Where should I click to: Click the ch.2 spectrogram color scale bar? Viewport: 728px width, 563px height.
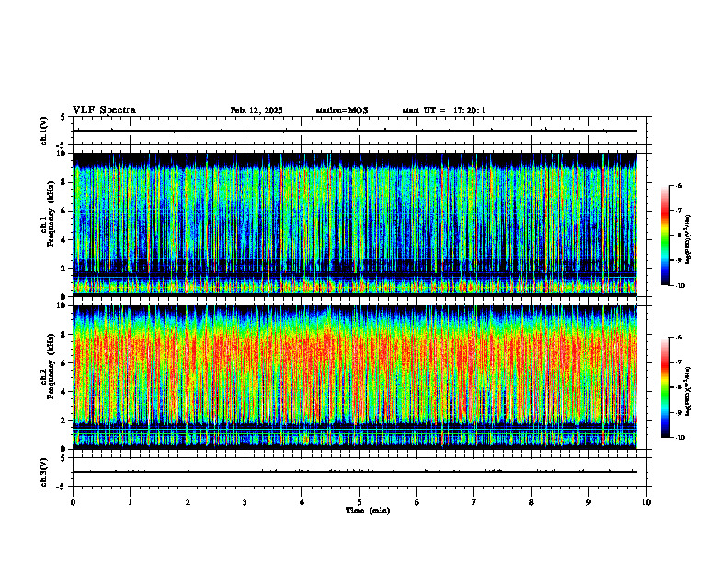tap(665, 387)
